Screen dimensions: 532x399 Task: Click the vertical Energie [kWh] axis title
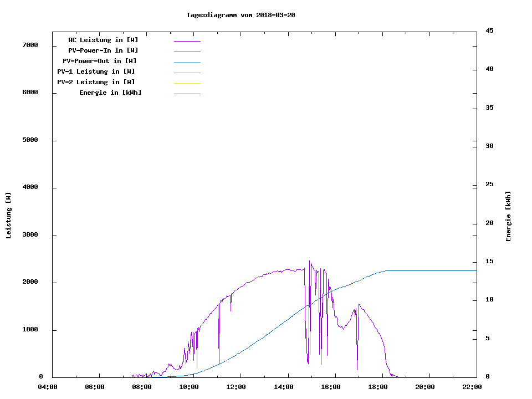[508, 216]
